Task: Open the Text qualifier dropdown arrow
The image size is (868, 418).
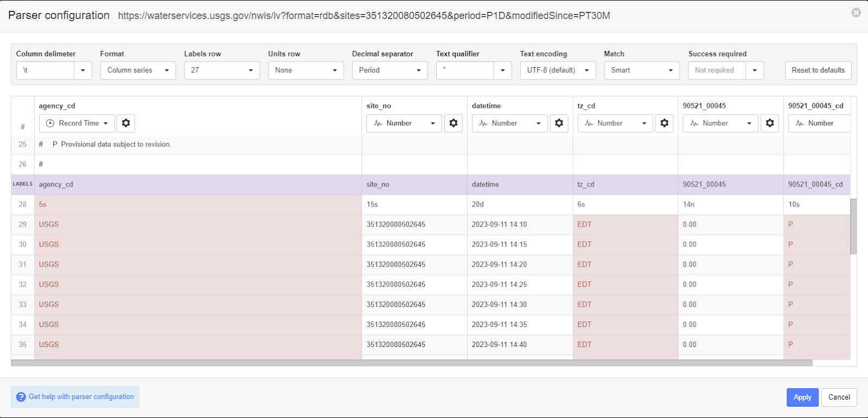Action: [x=503, y=70]
